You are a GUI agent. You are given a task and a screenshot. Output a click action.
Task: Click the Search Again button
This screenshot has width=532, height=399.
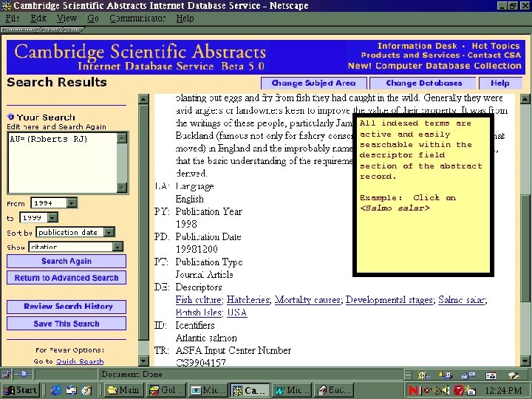tap(66, 262)
